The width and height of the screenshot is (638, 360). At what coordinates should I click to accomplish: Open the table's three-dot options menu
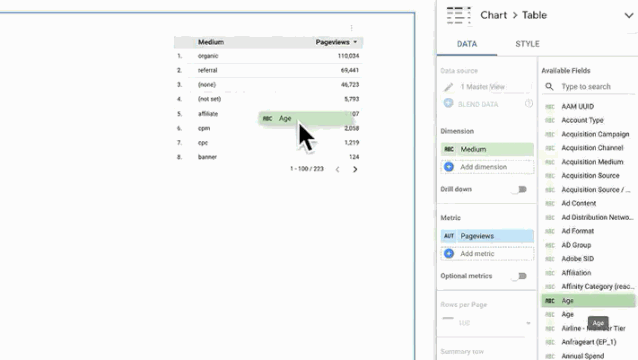click(352, 28)
